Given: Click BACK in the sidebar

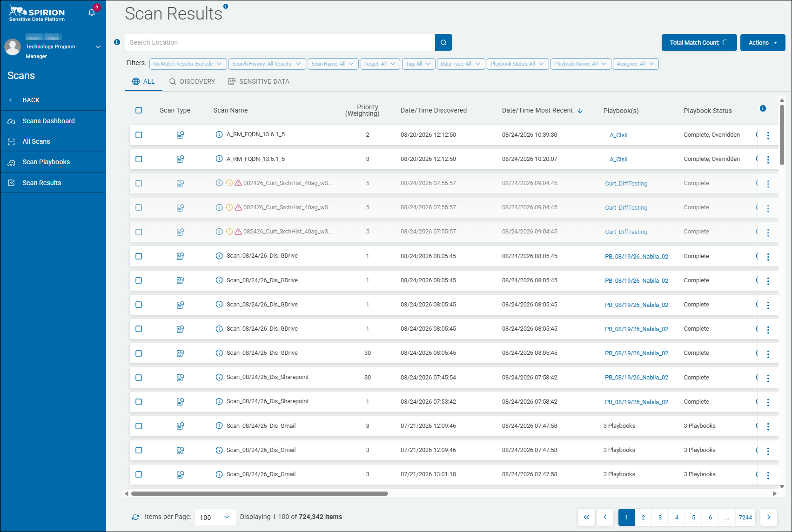Looking at the screenshot, I should (54, 100).
